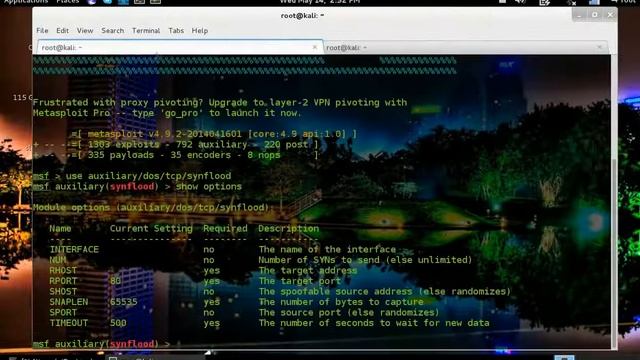Close the first terminal tab
Viewport: 640px width, 360px height.
(315, 47)
